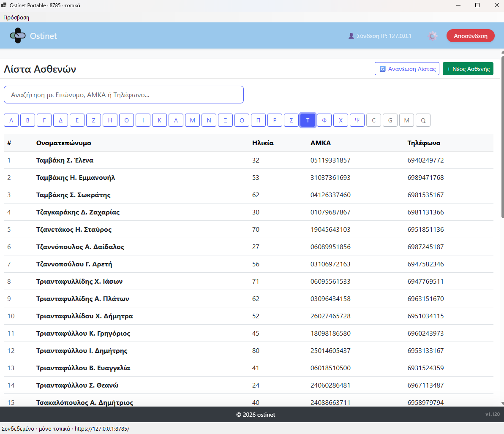Filter patients by letter Δ
The image size is (504, 434).
point(60,120)
